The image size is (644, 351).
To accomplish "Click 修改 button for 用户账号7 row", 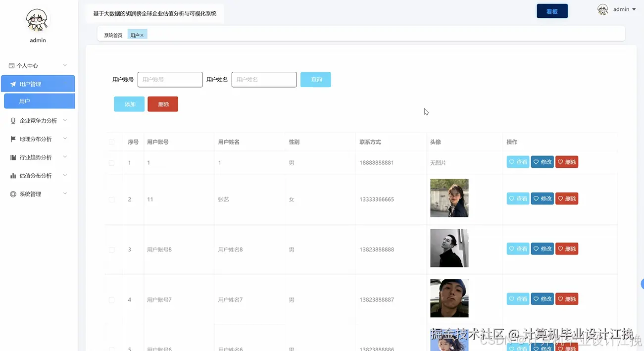I will [x=543, y=299].
